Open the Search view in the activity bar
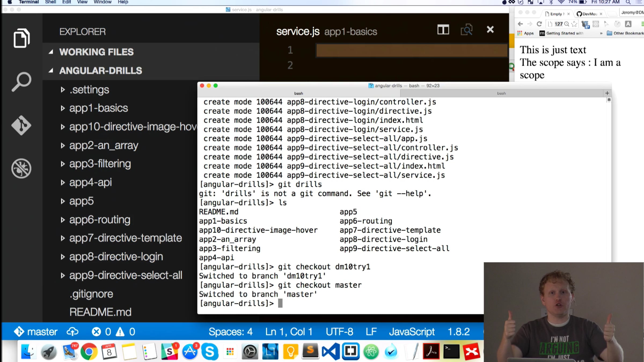This screenshot has height=362, width=644. click(x=21, y=82)
